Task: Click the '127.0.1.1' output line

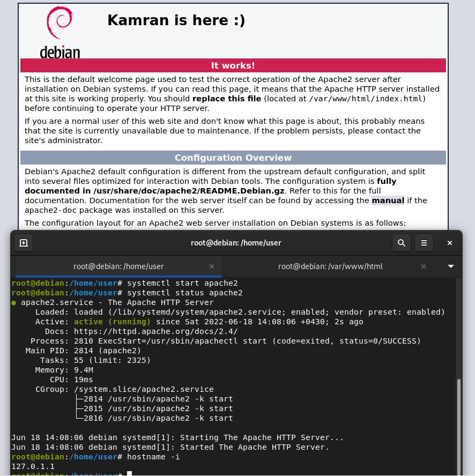Action: [x=33, y=466]
